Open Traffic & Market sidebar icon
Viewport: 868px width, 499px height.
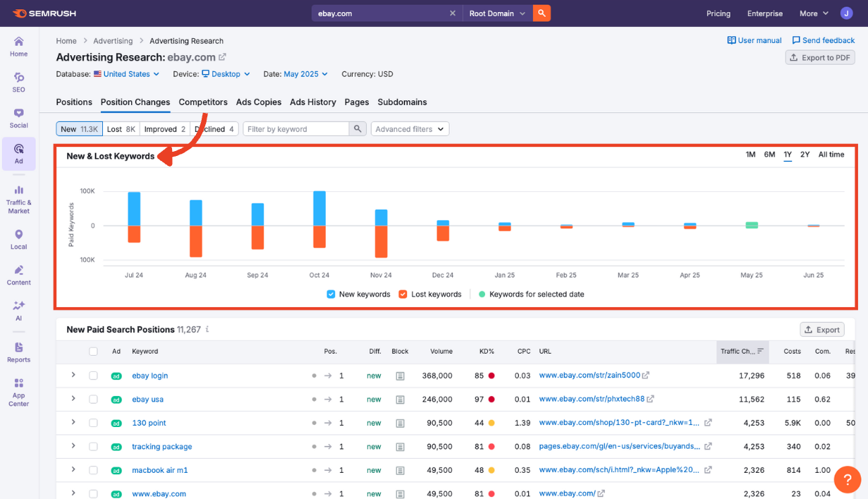(x=18, y=200)
